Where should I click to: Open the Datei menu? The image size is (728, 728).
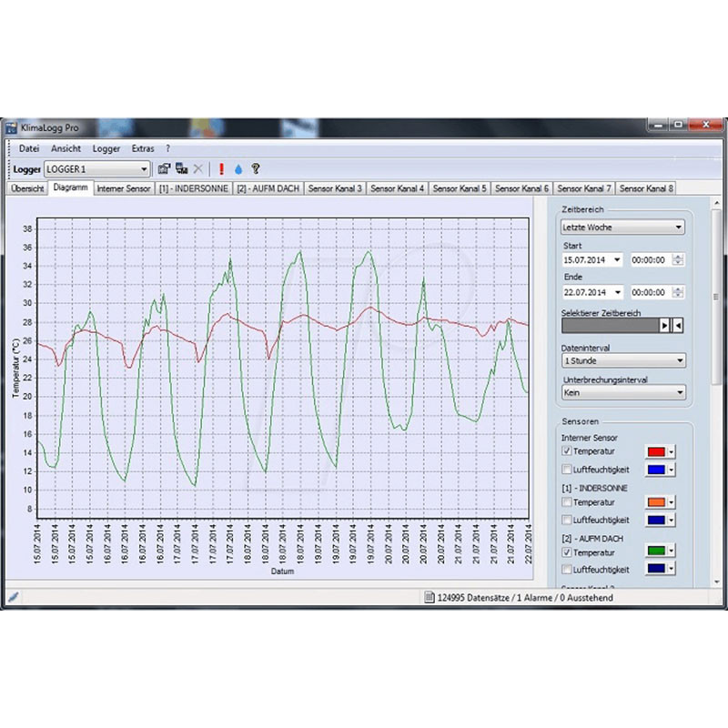pos(29,148)
